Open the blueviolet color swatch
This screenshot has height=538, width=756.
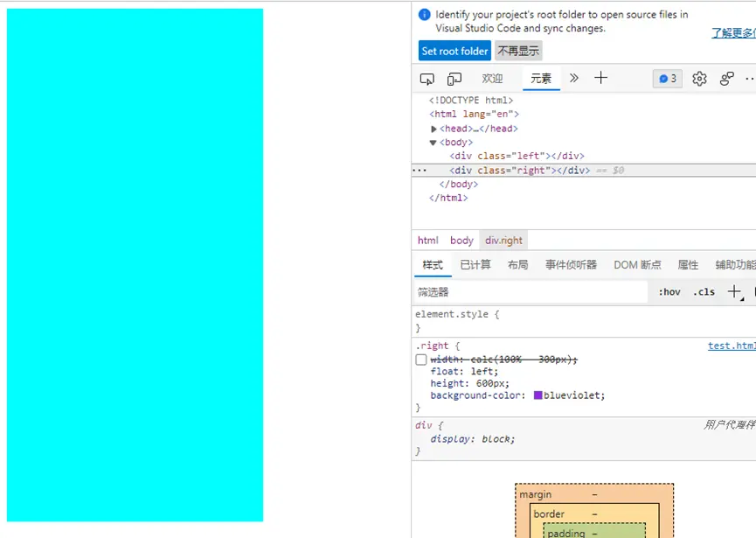538,395
